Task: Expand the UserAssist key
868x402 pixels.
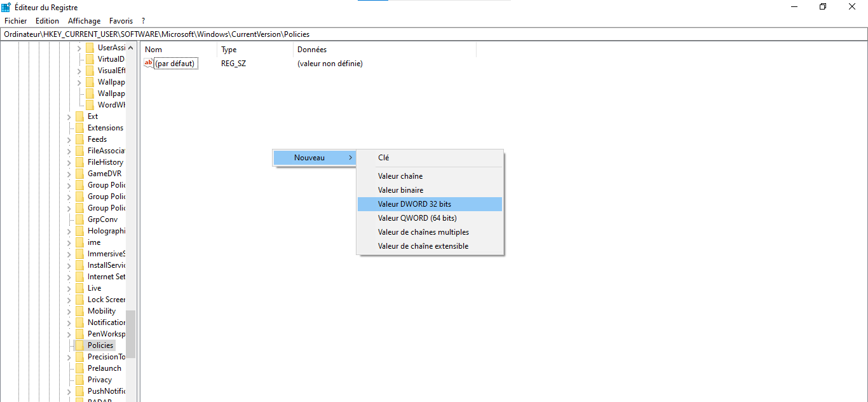Action: click(79, 47)
